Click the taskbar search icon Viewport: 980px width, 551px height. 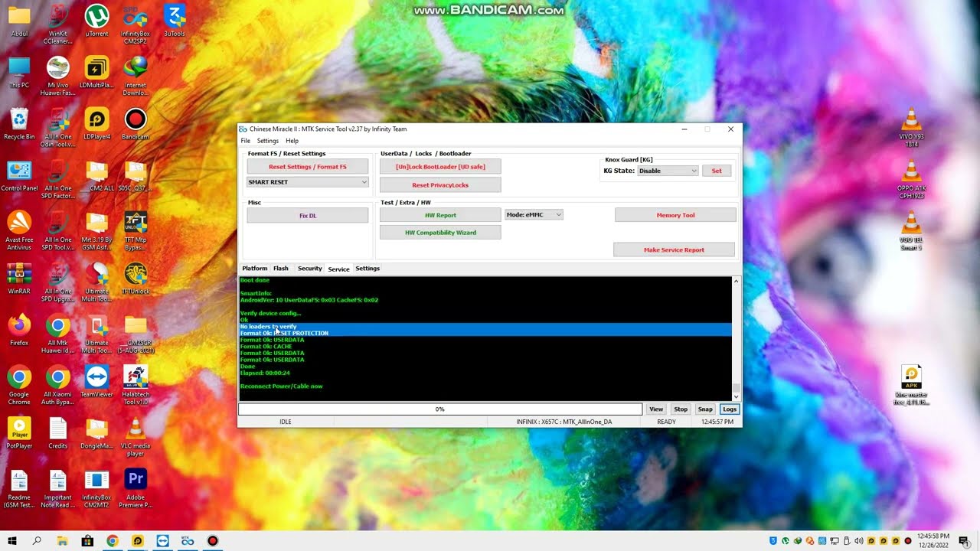37,541
